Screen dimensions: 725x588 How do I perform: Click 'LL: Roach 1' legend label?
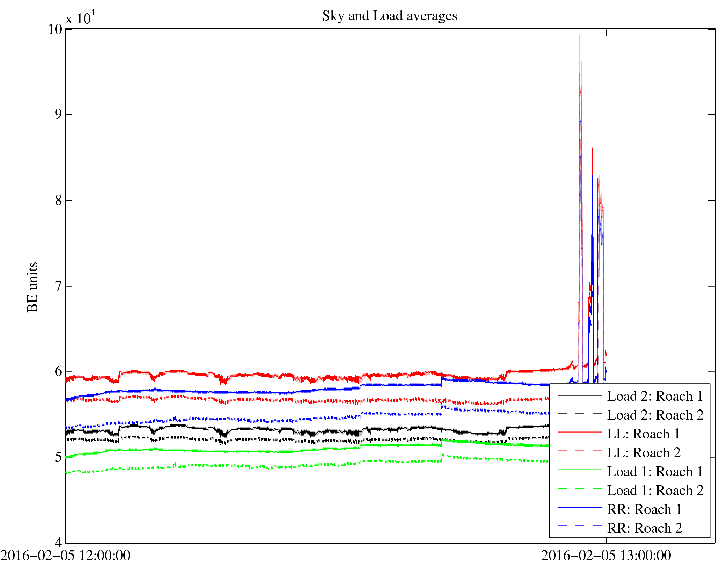click(643, 434)
